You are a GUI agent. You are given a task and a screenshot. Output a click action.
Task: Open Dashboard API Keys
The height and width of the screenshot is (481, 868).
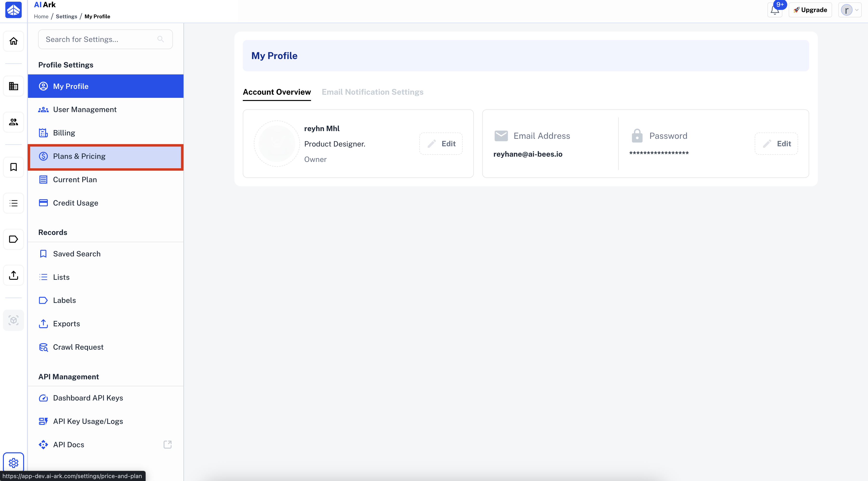pyautogui.click(x=105, y=398)
